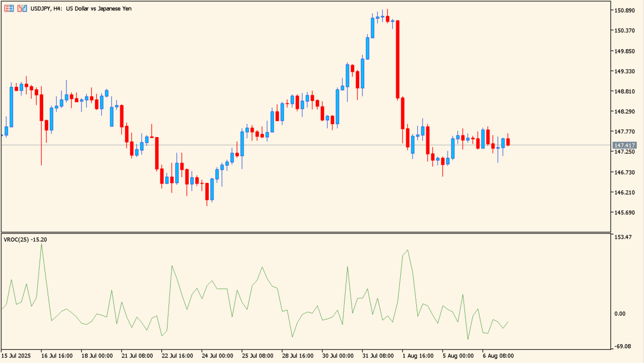Click the 149.330 price scale level
The height and width of the screenshot is (363, 644).
(x=624, y=71)
